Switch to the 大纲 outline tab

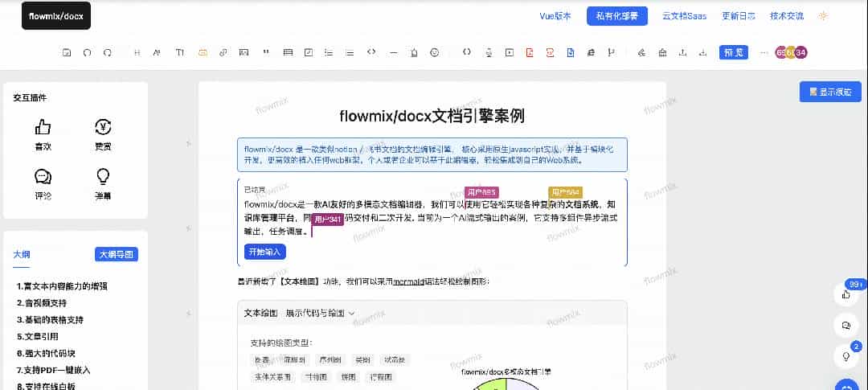[x=22, y=255]
